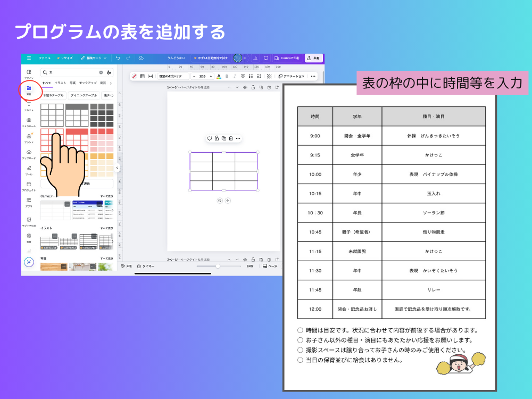Open the テキスト panel from the sidebar

[x=29, y=105]
